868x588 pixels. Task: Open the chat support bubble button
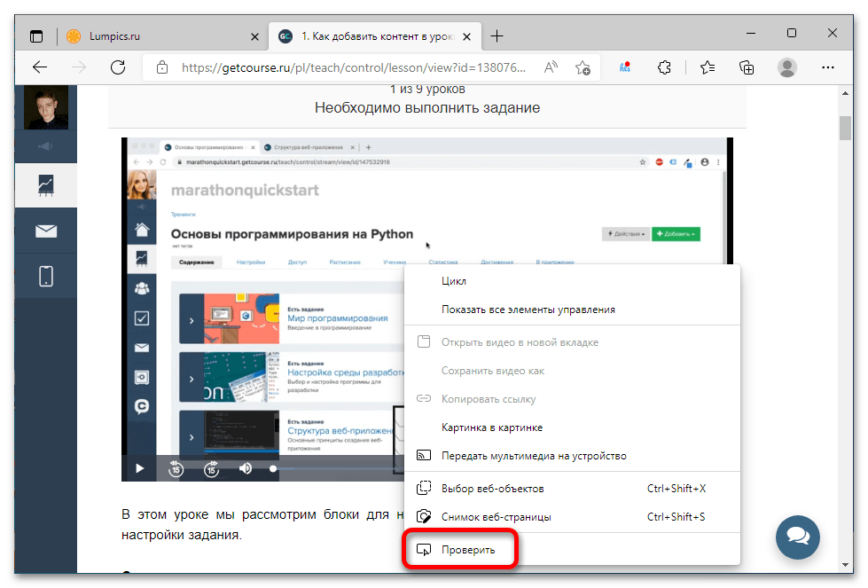[798, 537]
